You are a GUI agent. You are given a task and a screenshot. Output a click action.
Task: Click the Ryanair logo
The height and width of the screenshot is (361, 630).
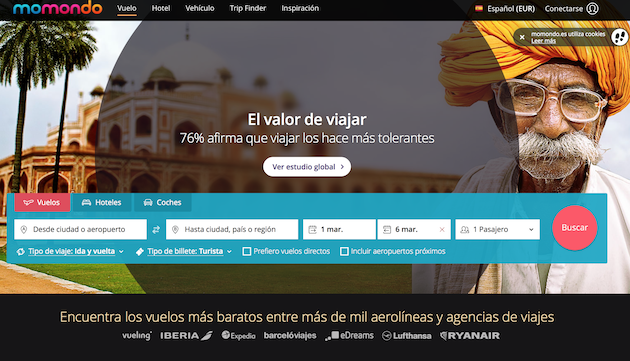(470, 336)
